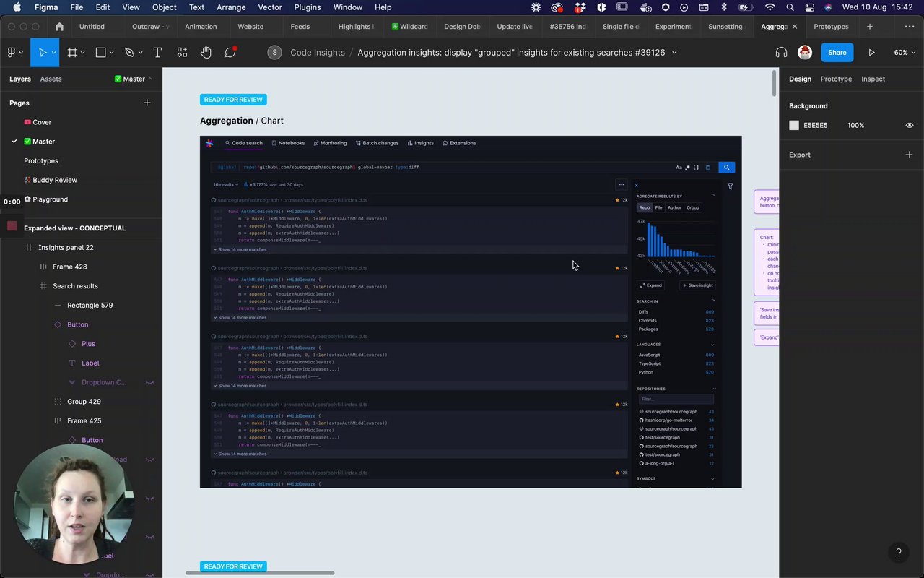This screenshot has height=578, width=924.
Task: Open a new tab with plus icon
Action: 870,27
